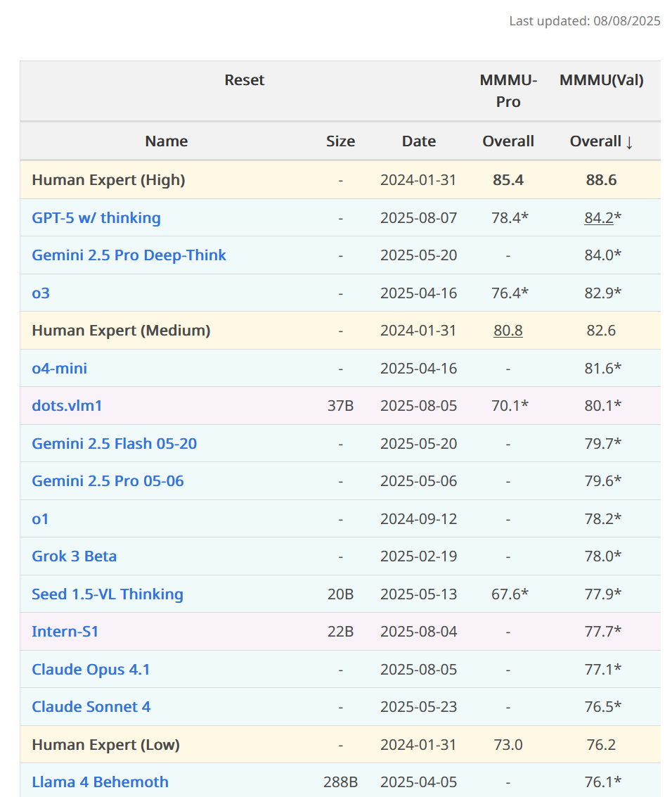Open the o4-mini model link
Image resolution: width=672 pixels, height=797 pixels.
(x=60, y=369)
